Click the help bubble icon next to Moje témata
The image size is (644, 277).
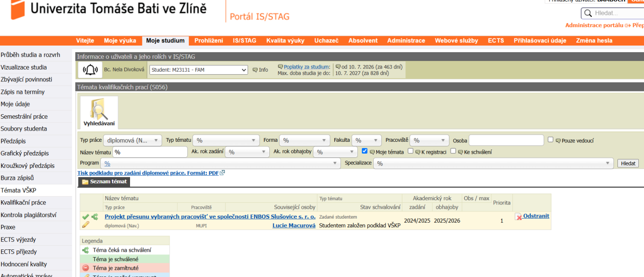(x=372, y=152)
